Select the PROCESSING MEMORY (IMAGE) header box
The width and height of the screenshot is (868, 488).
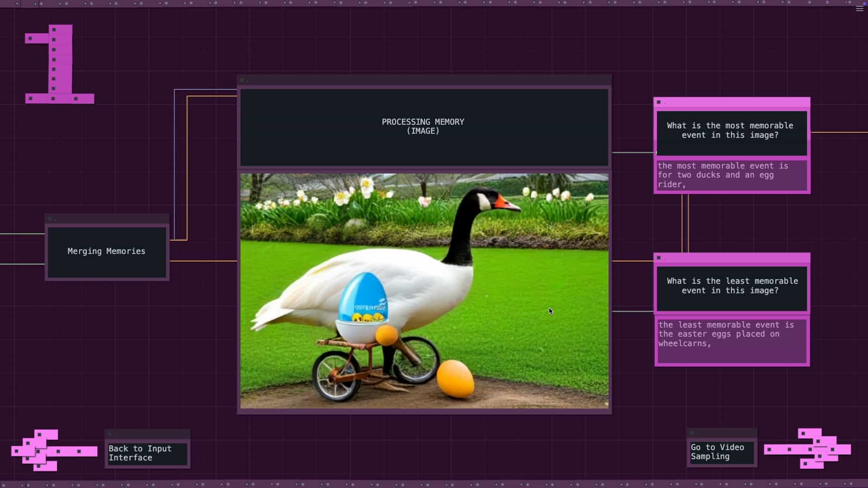point(424,127)
